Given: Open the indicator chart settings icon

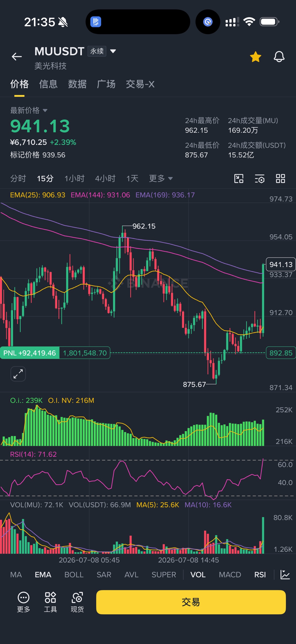Looking at the screenshot, I should coord(285,575).
